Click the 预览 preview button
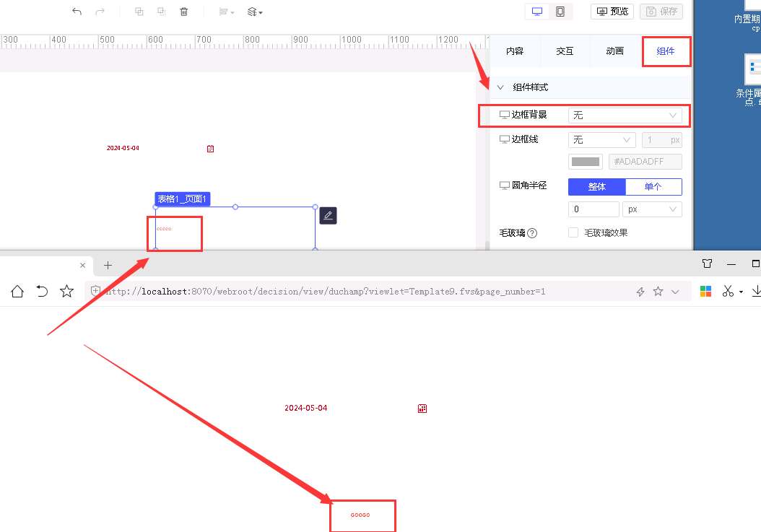The width and height of the screenshot is (761, 532). point(612,12)
